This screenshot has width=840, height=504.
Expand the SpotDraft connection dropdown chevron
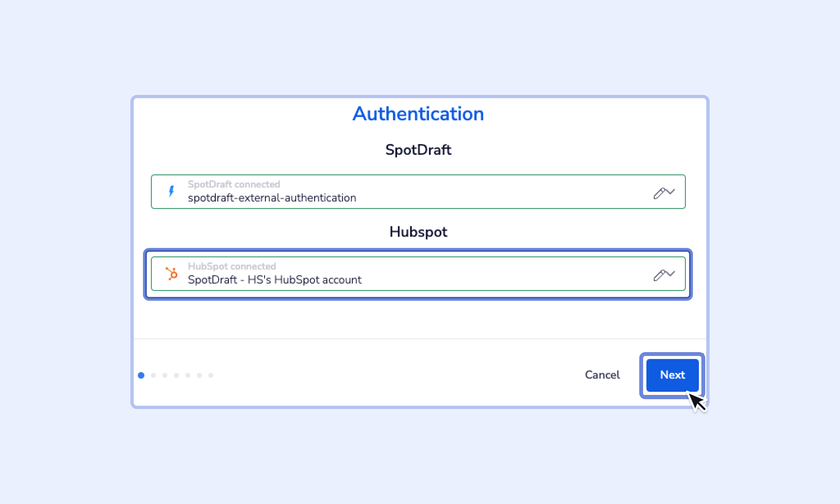click(x=671, y=192)
